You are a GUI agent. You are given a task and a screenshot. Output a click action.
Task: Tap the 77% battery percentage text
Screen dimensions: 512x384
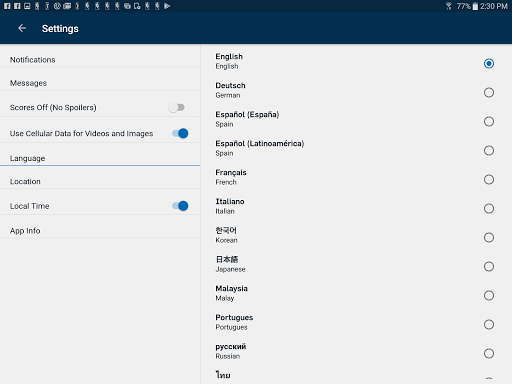[463, 6]
